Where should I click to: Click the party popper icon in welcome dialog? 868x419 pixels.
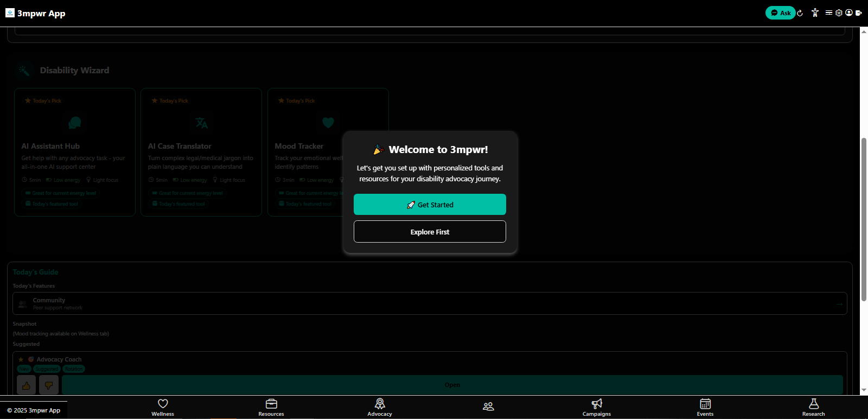(379, 149)
